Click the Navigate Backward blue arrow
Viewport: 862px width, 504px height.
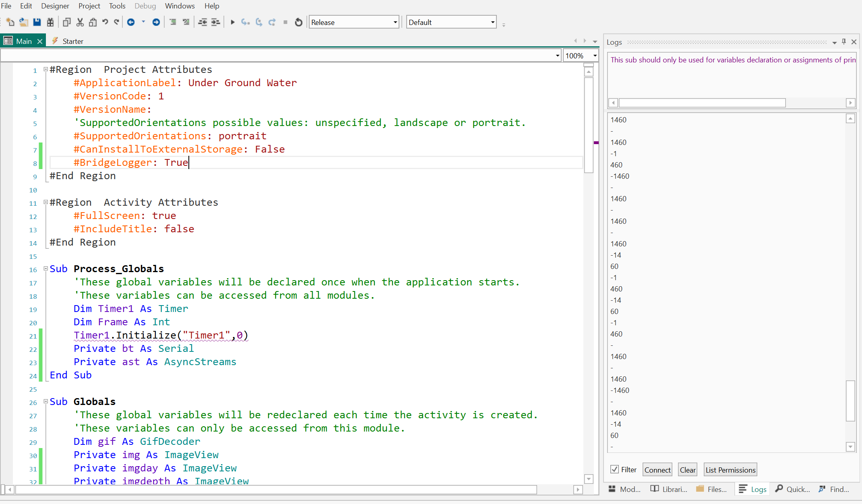tap(131, 22)
